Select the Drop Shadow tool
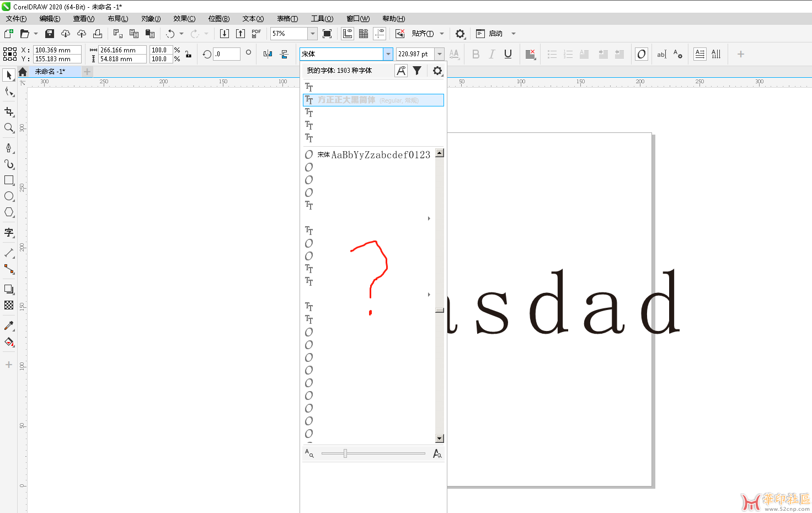 click(x=9, y=289)
